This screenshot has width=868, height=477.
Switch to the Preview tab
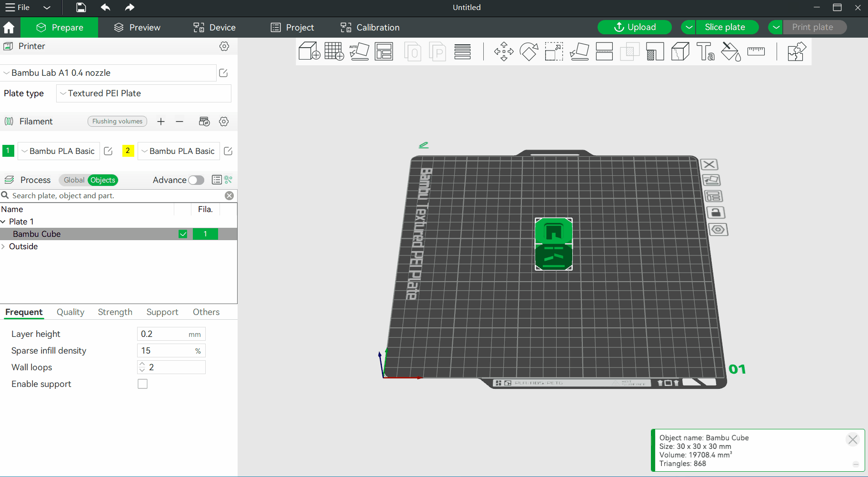137,28
